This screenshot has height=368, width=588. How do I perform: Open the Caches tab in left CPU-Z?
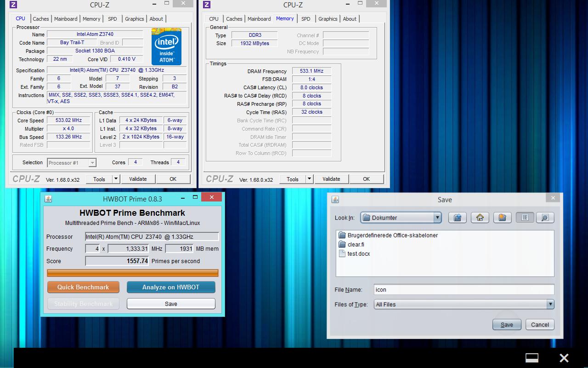40,19
